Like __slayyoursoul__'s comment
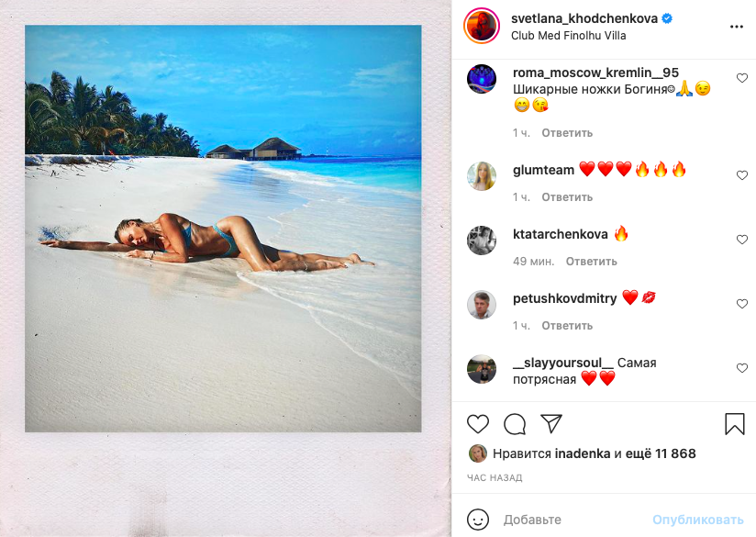 [742, 368]
